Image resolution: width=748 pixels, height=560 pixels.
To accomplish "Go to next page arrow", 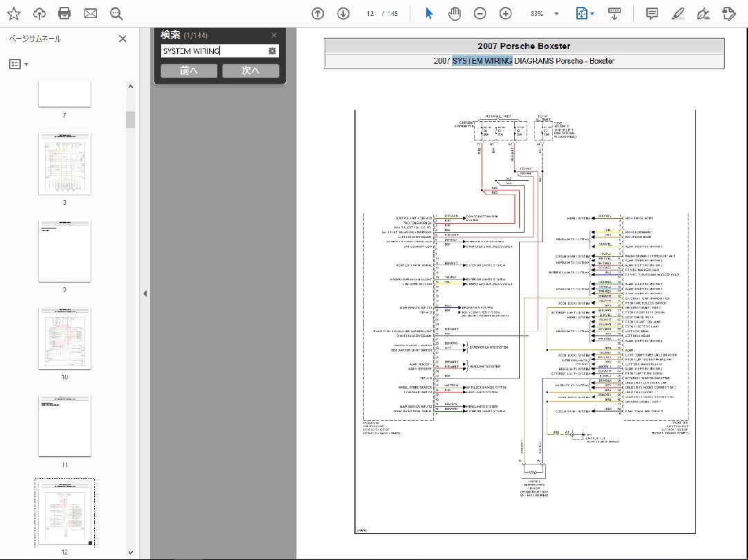I will click(x=343, y=13).
